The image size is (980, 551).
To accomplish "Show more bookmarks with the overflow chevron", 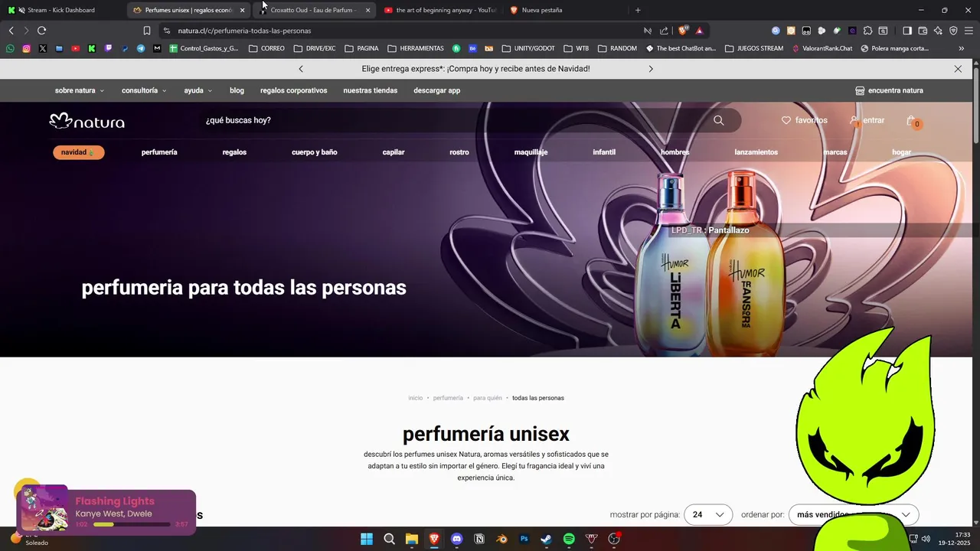I will [x=962, y=48].
